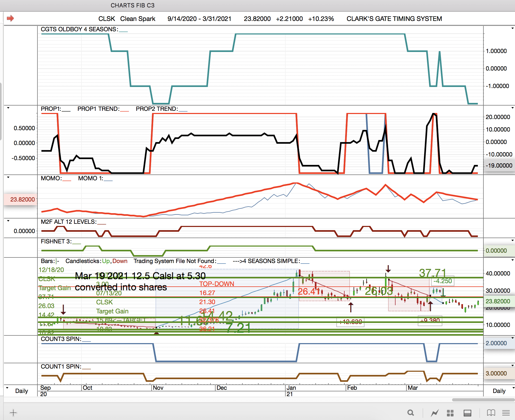Click the horizontal scrollbar thumb at bottom
The height and width of the screenshot is (420, 515).
[483, 400]
